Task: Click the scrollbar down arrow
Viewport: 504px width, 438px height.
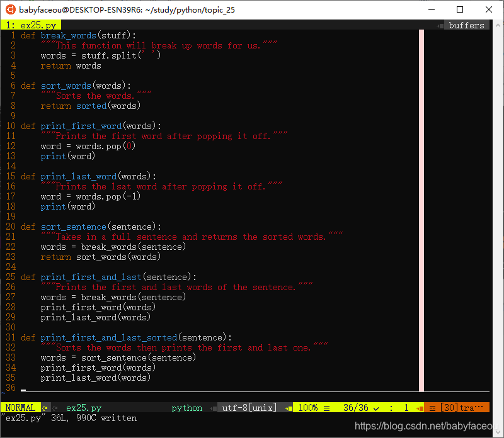Action: coord(498,432)
